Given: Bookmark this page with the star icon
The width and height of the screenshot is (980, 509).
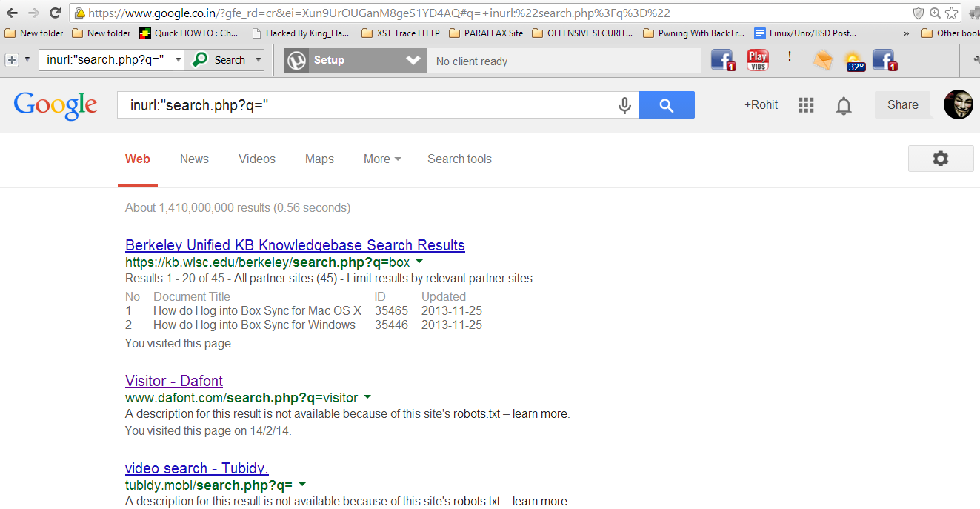Looking at the screenshot, I should click(x=952, y=13).
